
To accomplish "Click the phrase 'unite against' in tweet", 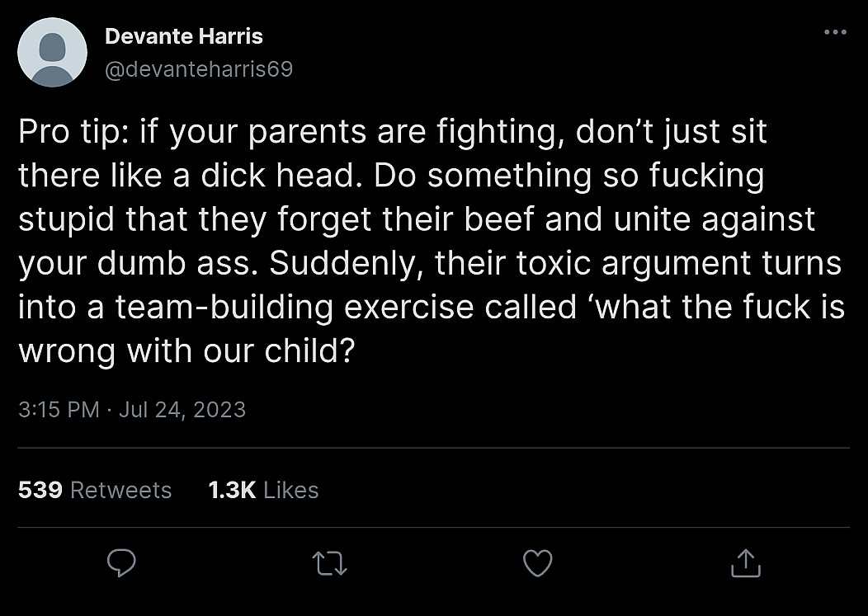I will 714,219.
